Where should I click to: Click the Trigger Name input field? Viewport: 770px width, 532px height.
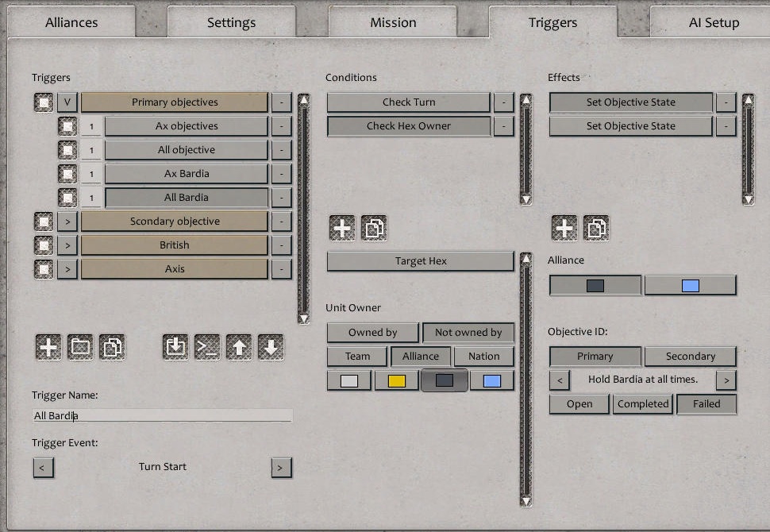pos(163,415)
